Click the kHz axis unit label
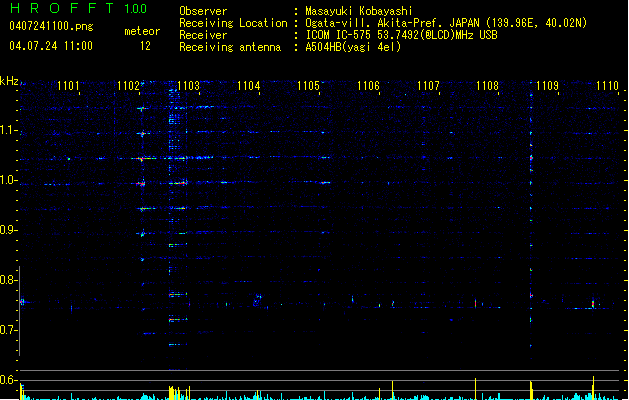The image size is (629, 400). pos(9,81)
